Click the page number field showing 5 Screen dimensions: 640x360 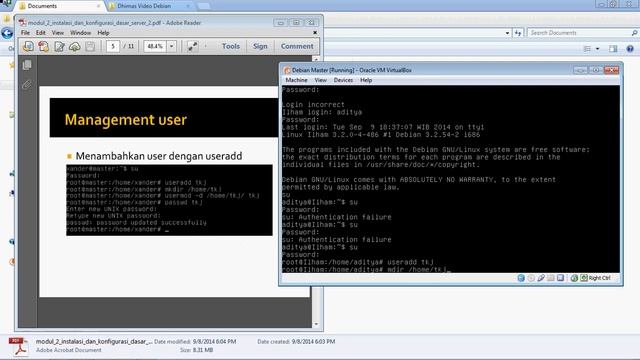[113, 47]
